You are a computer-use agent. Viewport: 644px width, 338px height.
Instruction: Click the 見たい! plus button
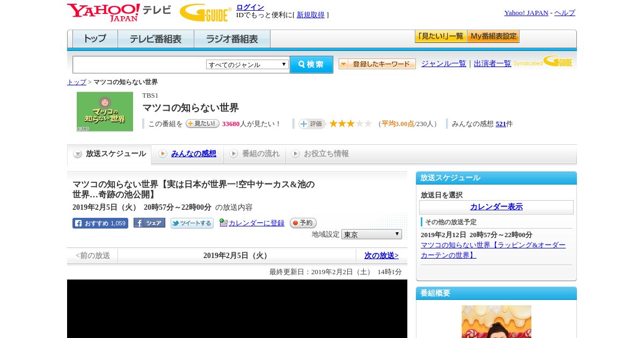pos(202,123)
